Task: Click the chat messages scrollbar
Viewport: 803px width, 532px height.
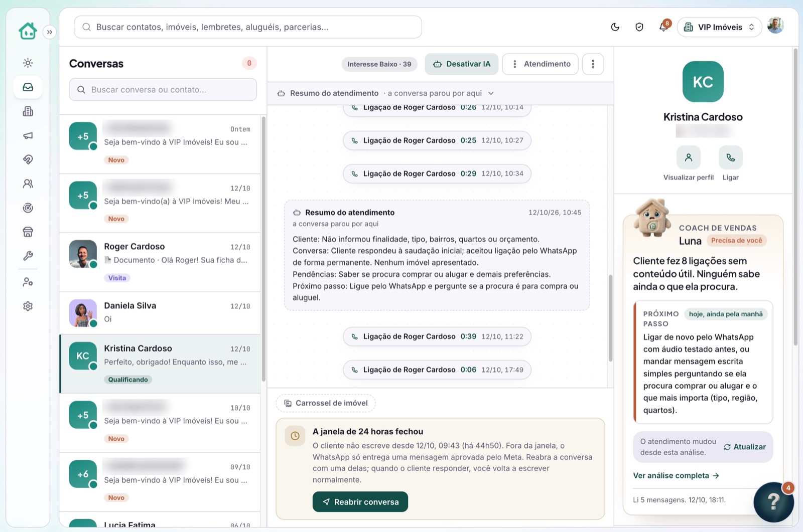Action: pyautogui.click(x=610, y=318)
